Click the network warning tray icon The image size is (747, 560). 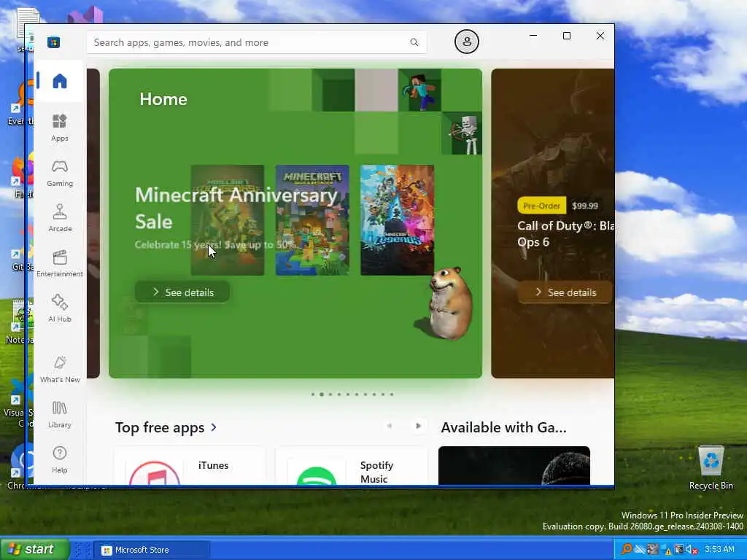(666, 550)
